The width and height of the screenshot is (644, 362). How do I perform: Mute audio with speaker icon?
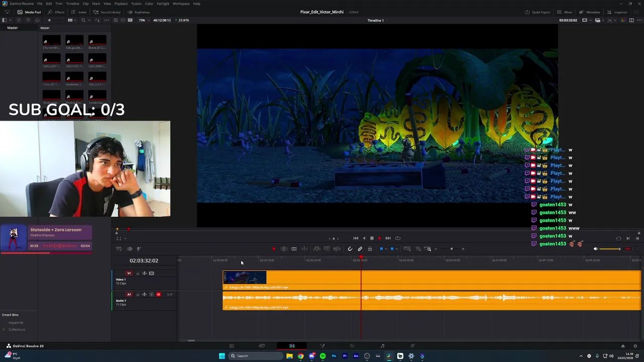click(596, 249)
